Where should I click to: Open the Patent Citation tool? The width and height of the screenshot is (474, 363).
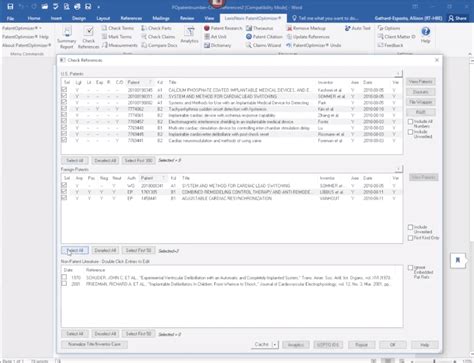264,37
